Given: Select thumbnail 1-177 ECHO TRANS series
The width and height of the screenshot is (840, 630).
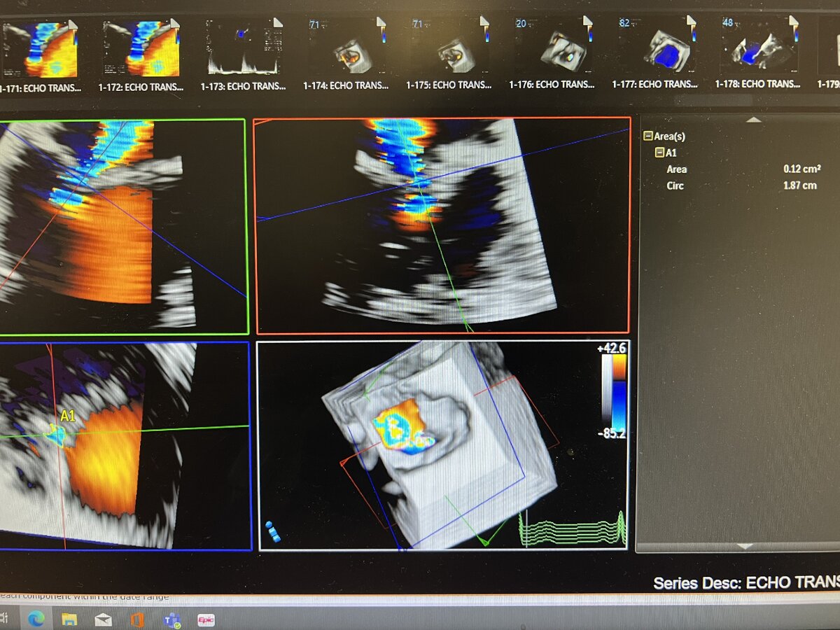Looking at the screenshot, I should pos(654,49).
